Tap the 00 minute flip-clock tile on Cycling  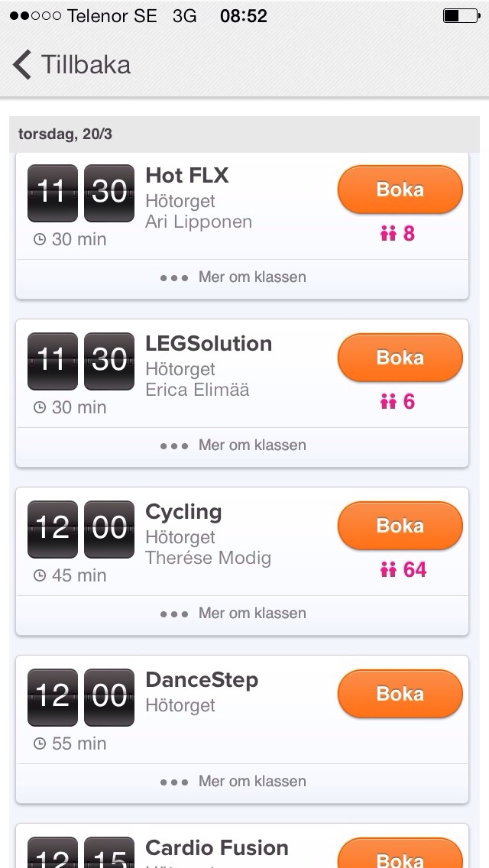coord(109,526)
